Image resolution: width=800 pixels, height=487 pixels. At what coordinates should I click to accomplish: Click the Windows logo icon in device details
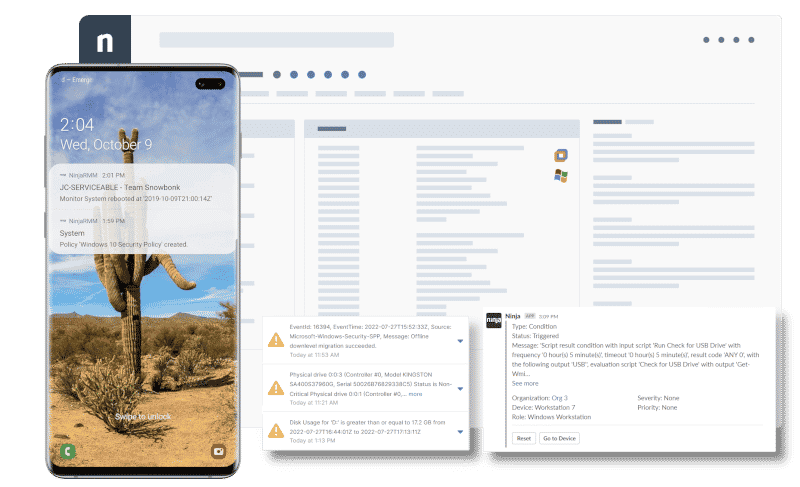tap(561, 176)
